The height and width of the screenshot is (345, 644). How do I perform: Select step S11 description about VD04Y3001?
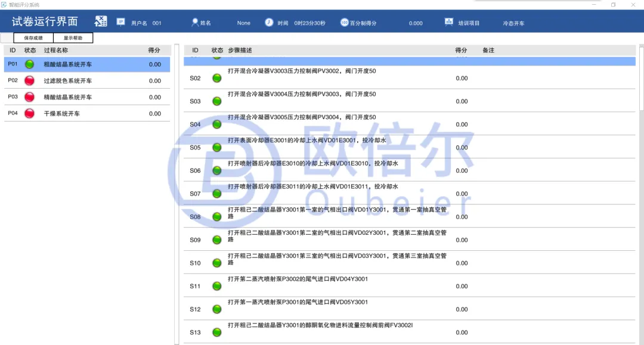pos(298,279)
